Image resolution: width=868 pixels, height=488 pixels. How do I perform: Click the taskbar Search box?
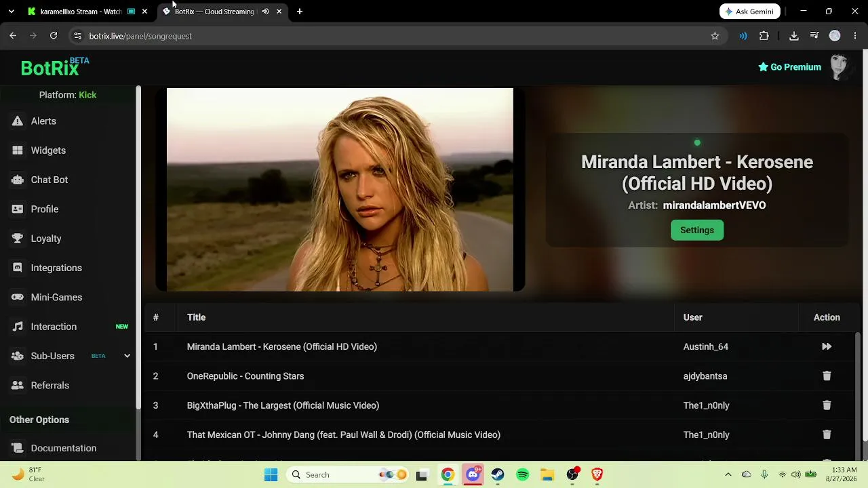point(346,474)
